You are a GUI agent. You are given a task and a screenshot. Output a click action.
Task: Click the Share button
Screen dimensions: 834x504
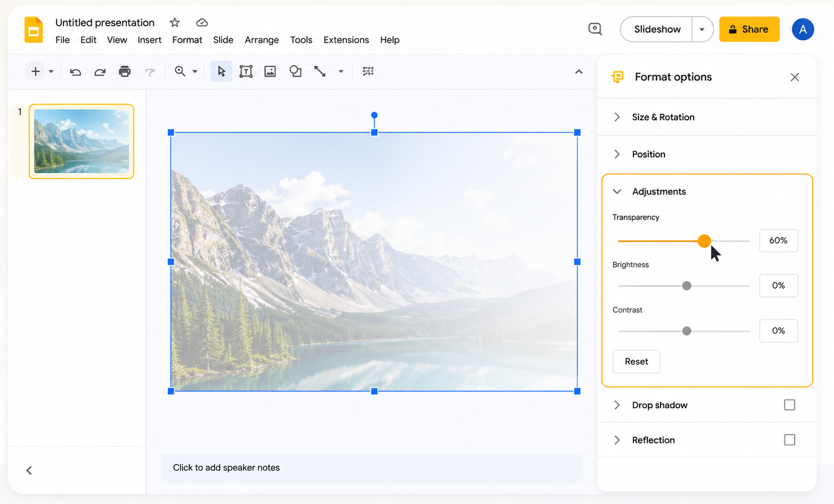[x=749, y=29]
